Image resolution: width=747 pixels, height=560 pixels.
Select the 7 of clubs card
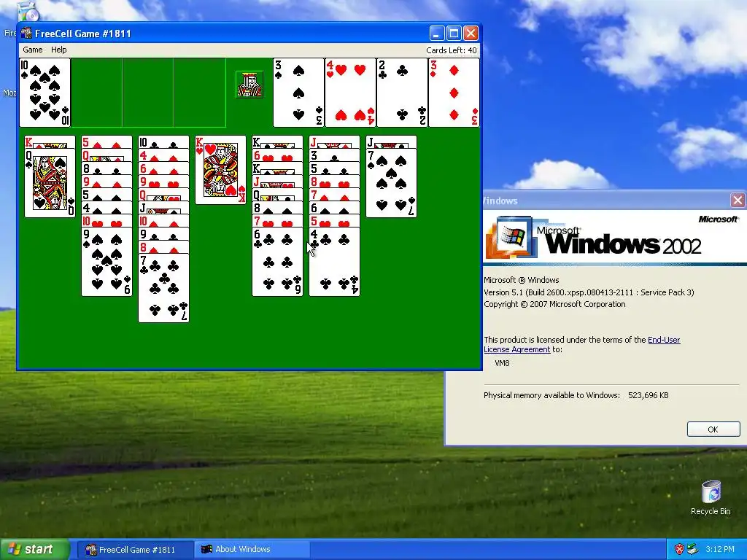164,287
